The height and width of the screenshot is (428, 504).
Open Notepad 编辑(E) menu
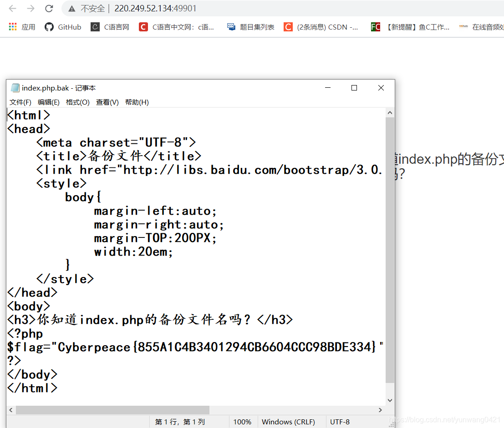point(49,102)
